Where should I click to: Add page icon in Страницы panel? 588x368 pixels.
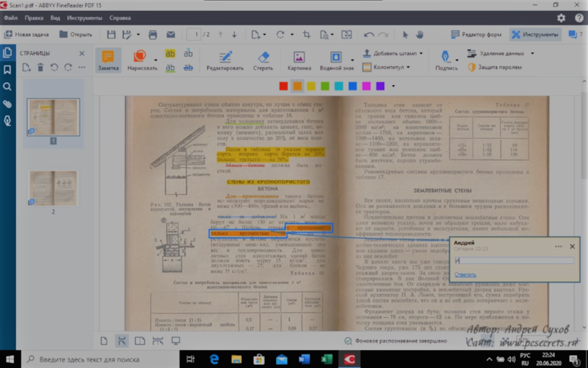coord(26,67)
